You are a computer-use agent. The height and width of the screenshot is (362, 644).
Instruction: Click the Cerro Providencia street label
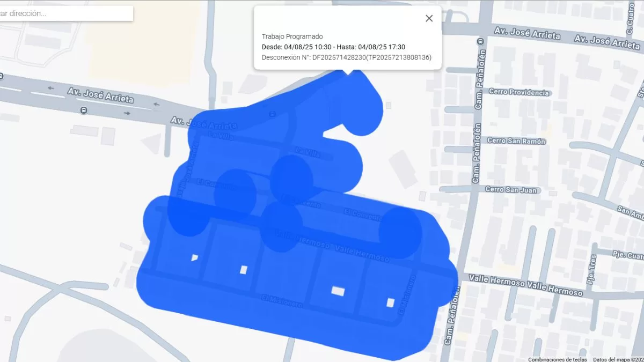point(518,92)
